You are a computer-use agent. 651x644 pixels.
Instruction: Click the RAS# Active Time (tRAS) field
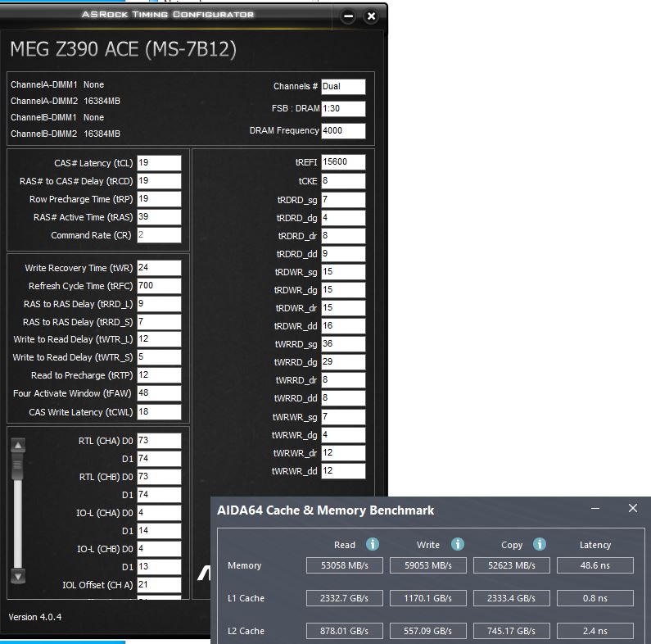point(159,217)
